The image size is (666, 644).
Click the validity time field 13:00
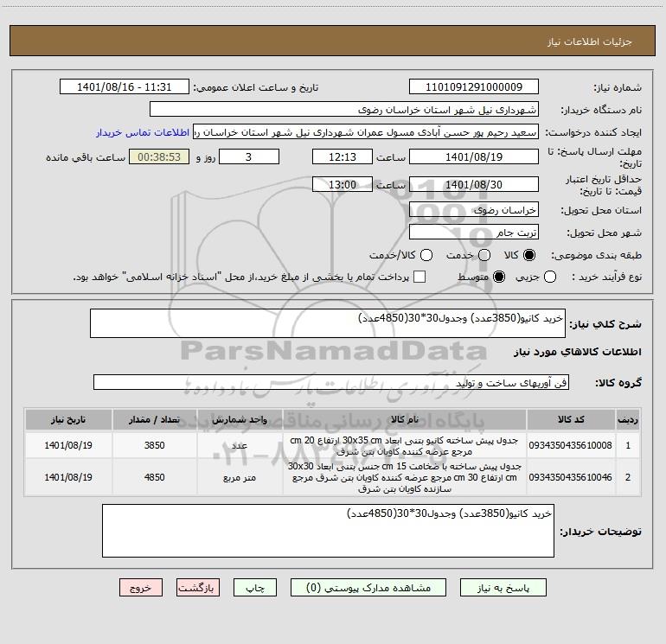click(x=343, y=184)
